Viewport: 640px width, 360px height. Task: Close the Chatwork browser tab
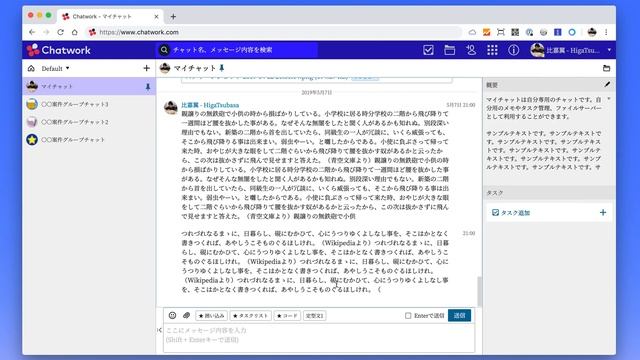click(x=156, y=17)
